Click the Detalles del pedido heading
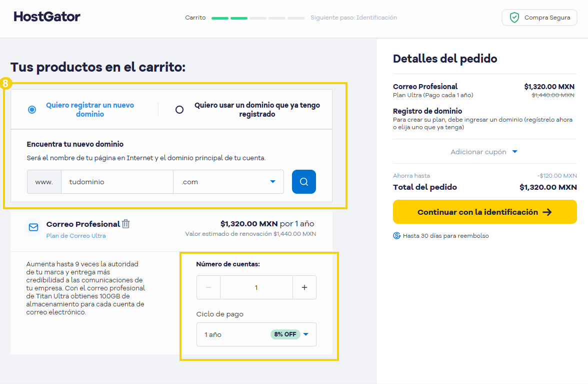The image size is (588, 384). tap(445, 59)
